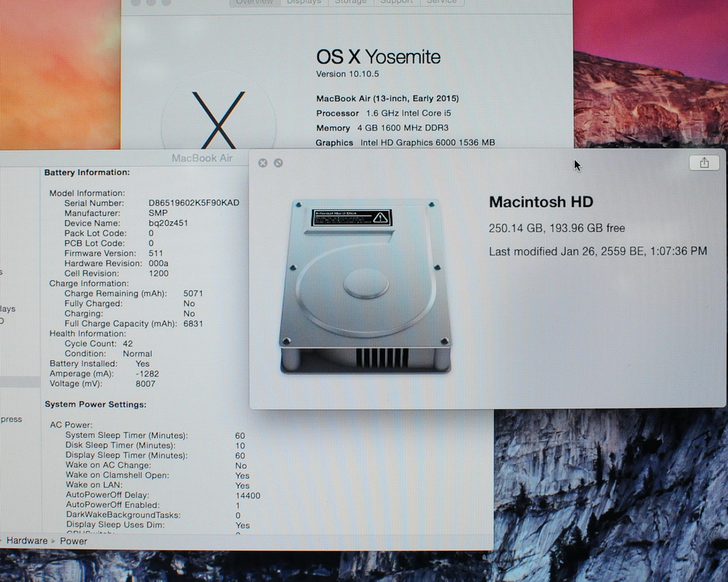Click Charge Remaining value '5071'
This screenshot has height=582, width=728.
pos(193,293)
